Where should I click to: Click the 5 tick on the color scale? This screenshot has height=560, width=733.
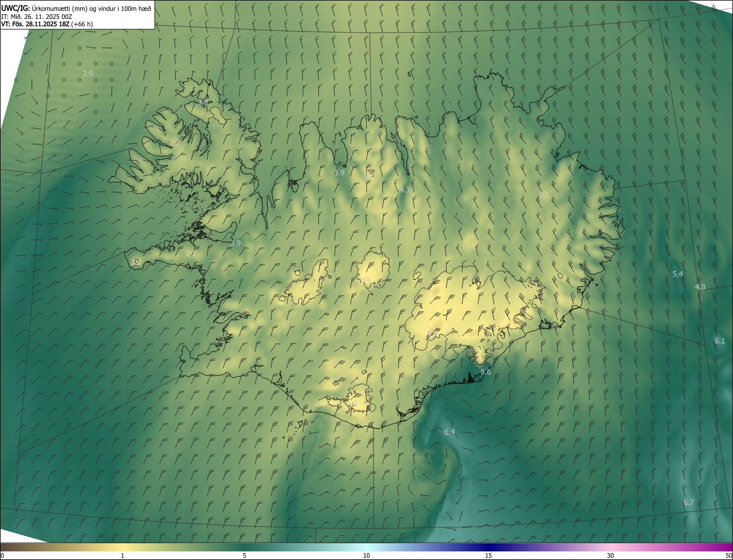coord(245,555)
